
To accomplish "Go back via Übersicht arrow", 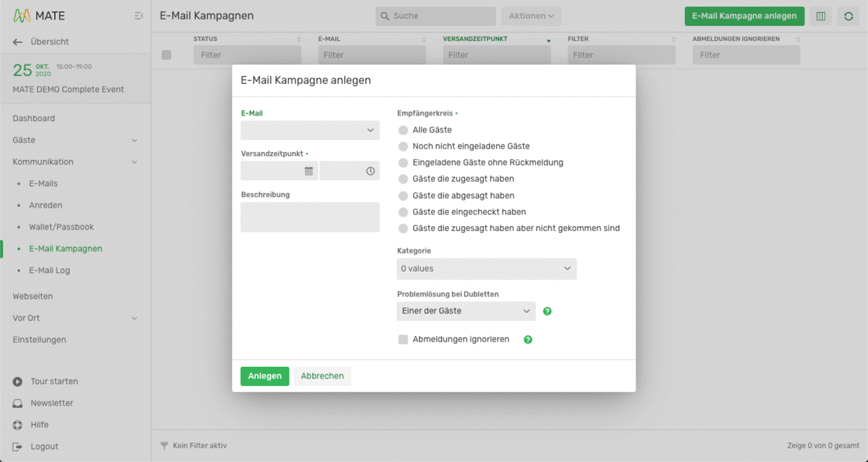I will pyautogui.click(x=18, y=42).
